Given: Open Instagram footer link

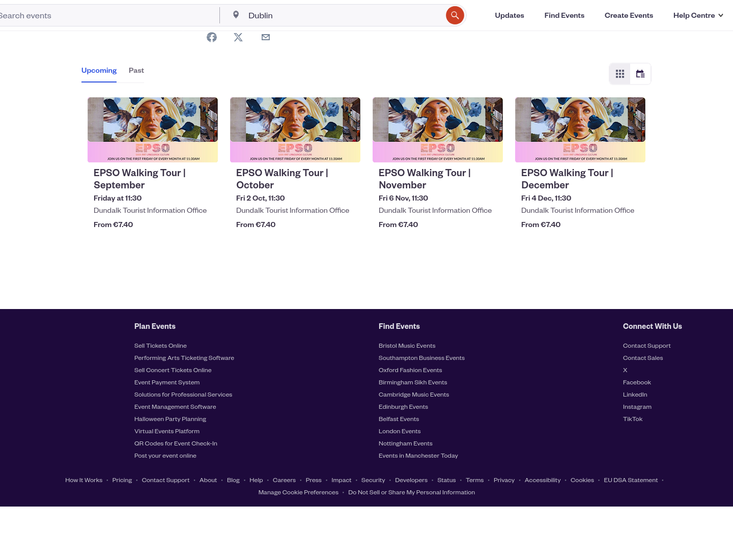Looking at the screenshot, I should tap(637, 407).
